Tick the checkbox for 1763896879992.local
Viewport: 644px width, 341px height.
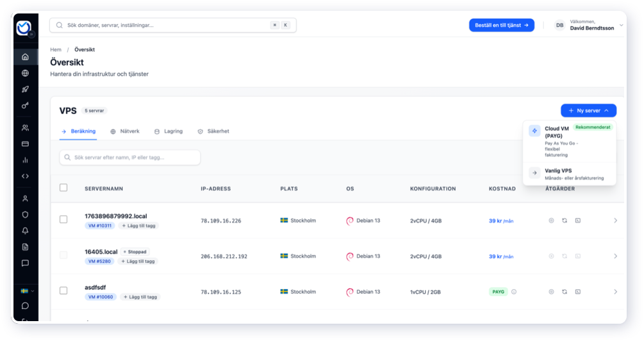pos(64,220)
